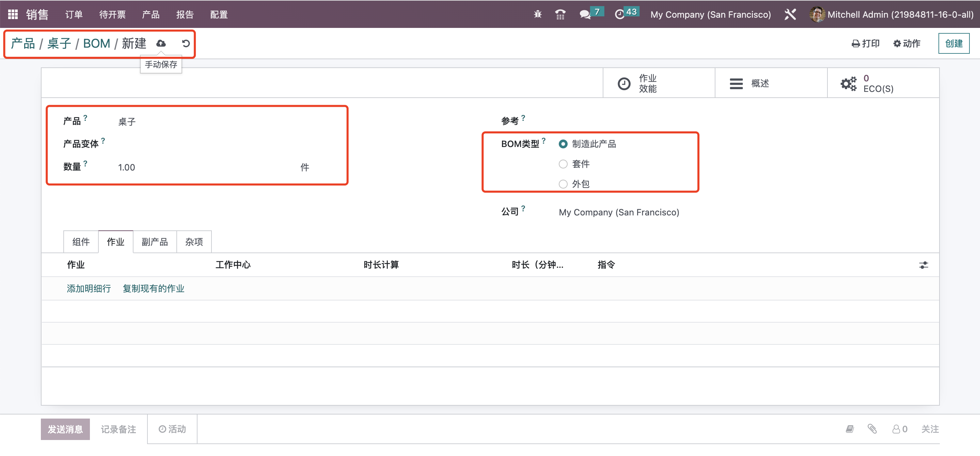The image size is (980, 456).
Task: Switch to the 组件 tab
Action: tap(81, 242)
